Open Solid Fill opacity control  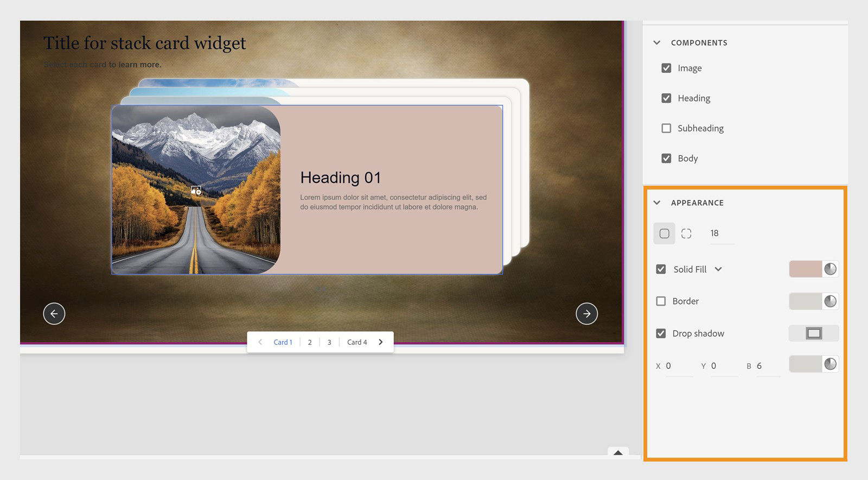[x=830, y=269]
